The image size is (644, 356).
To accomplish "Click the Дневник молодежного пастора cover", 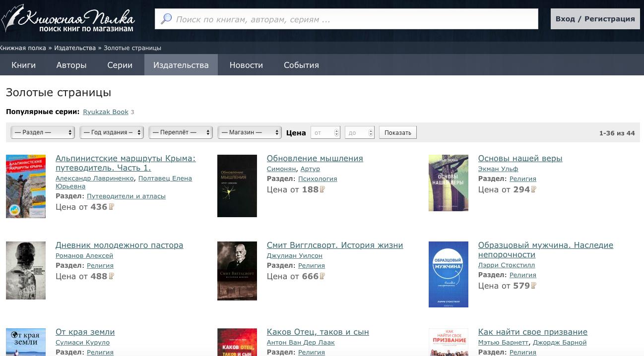I will [26, 270].
